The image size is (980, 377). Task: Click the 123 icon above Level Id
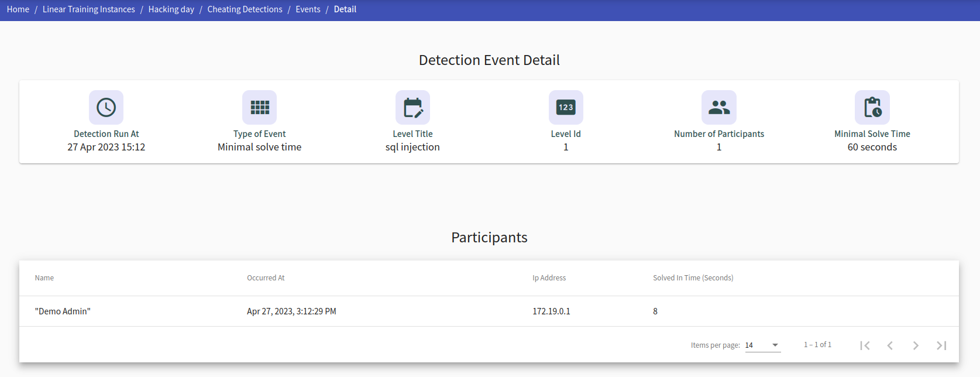click(566, 107)
